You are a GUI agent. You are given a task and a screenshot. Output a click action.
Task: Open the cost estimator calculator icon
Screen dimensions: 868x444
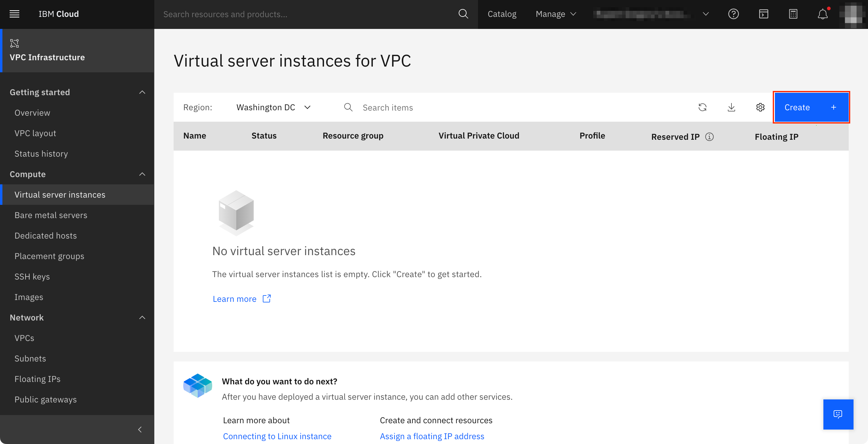[x=793, y=14]
